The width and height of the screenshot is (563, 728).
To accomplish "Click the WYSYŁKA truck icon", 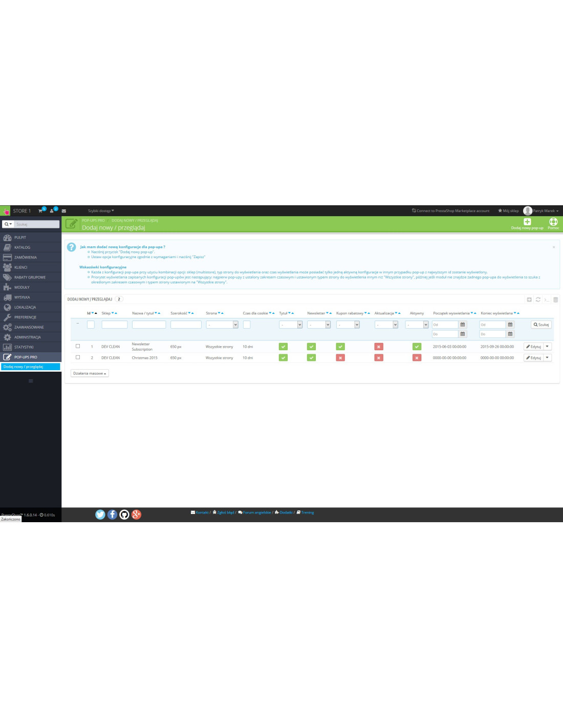I will 7,297.
